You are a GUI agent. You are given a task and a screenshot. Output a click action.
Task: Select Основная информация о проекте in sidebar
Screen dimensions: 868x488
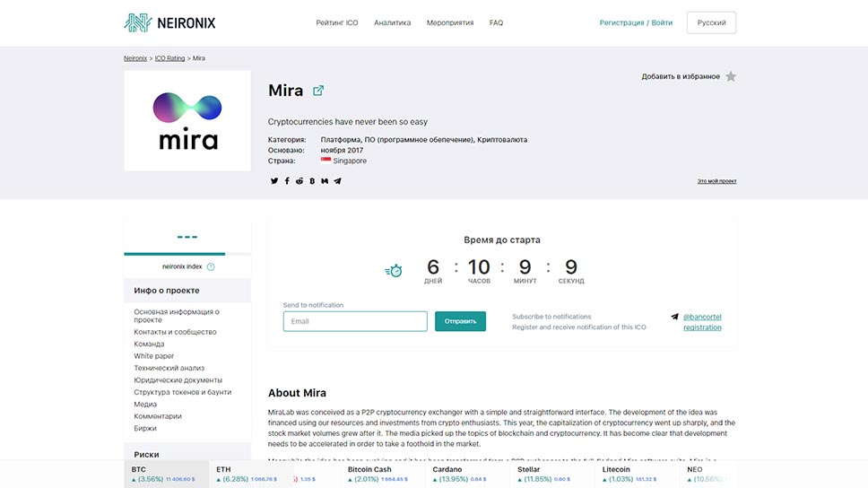click(177, 316)
